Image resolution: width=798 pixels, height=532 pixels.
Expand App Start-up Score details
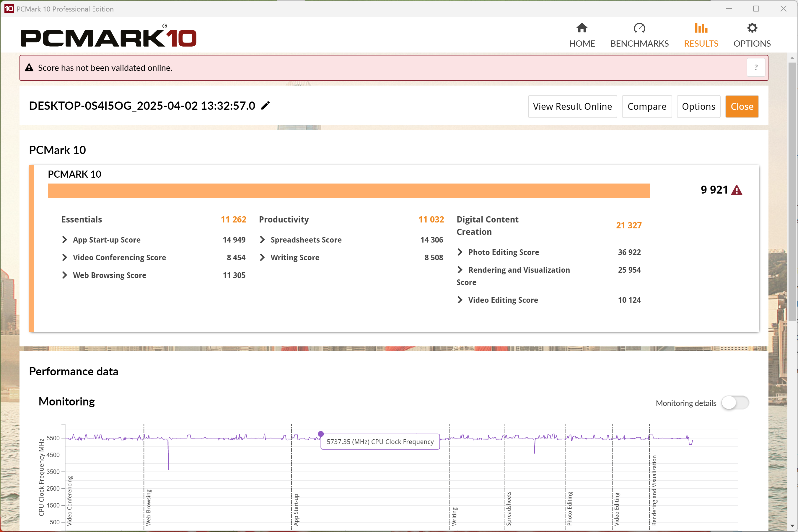click(64, 240)
